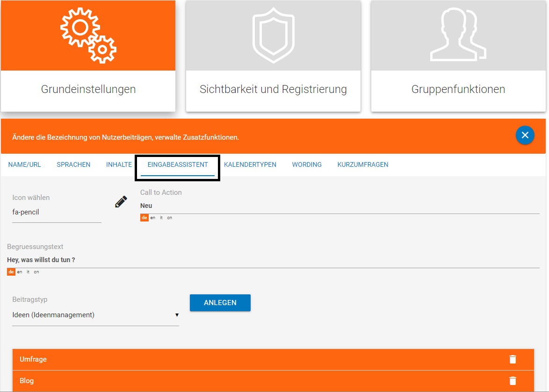Click the Call to Action text field
This screenshot has height=392, width=549.
tap(340, 206)
